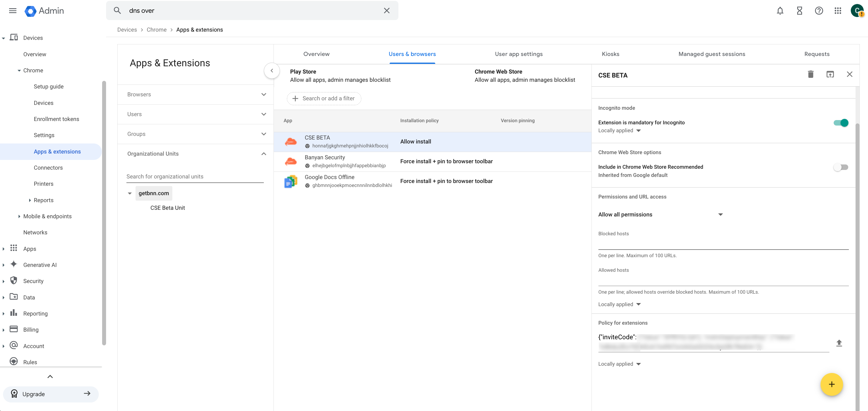Collapse the Organizational Units section

point(263,154)
